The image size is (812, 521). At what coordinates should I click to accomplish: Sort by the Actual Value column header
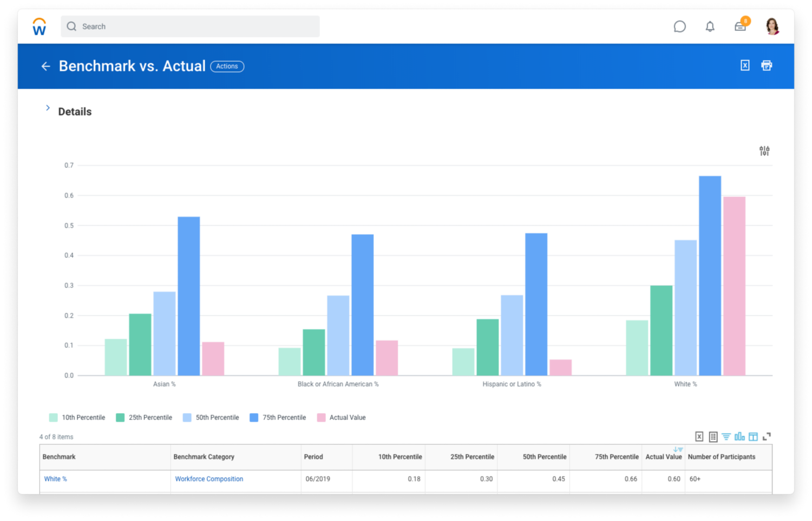[663, 457]
